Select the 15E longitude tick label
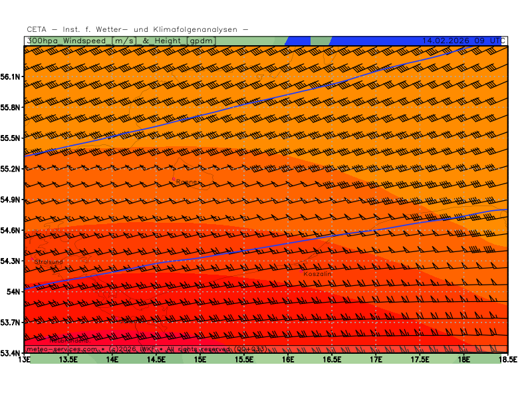Screen dimensions: 532x399 [x=200, y=359]
